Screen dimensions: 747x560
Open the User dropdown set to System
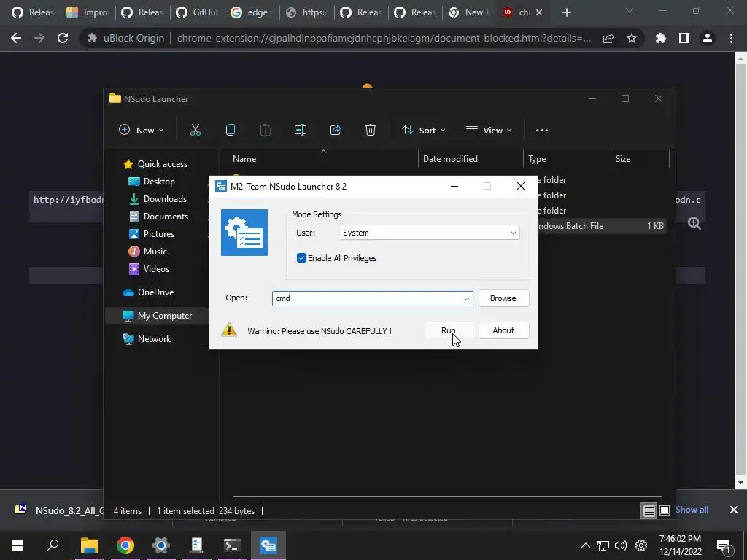coord(430,233)
